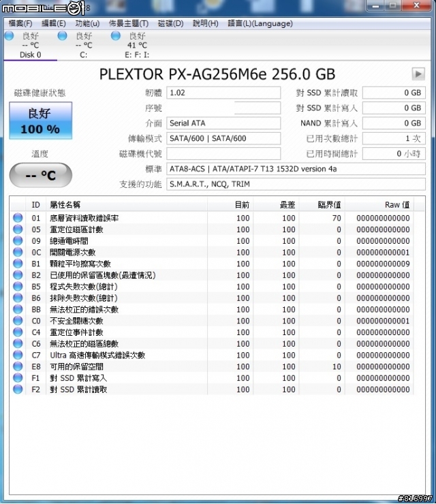The height and width of the screenshot is (504, 436).
Task: Click the ID column header
Action: coord(35,205)
